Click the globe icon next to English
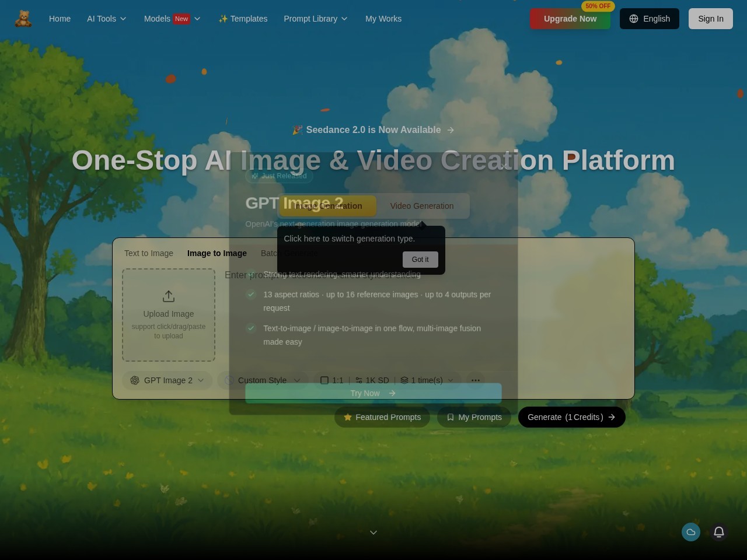747x560 pixels. coord(634,19)
